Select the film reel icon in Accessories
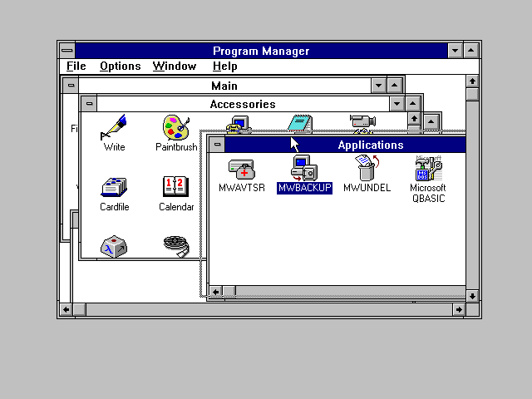Screen dimensions: 532x399 (x=176, y=246)
